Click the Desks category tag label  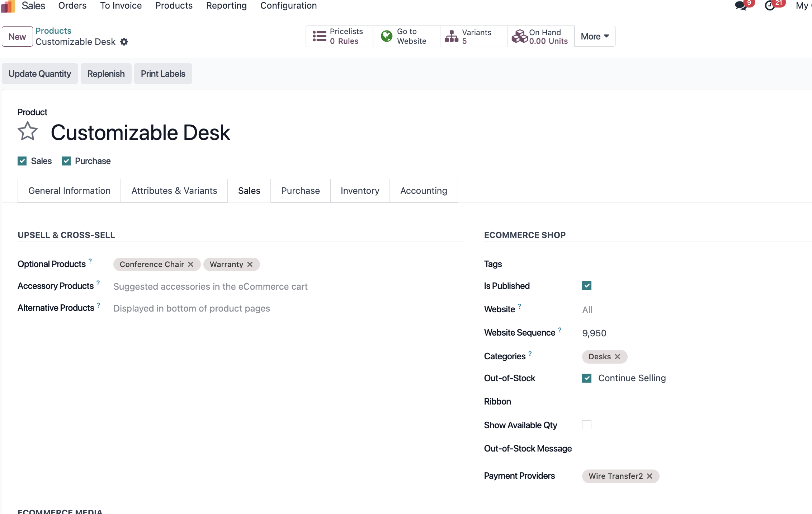pyautogui.click(x=600, y=357)
